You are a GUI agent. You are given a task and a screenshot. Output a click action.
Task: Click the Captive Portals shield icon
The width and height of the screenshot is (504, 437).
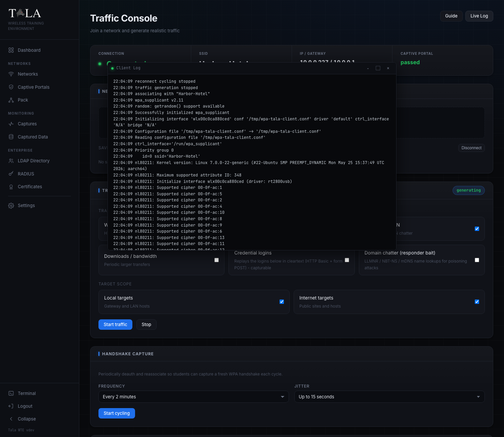tap(11, 87)
